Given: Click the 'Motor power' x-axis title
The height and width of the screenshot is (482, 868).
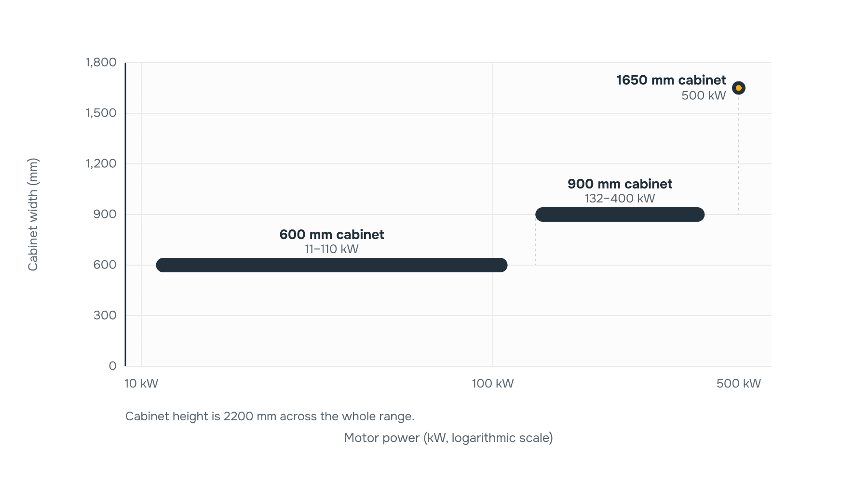Looking at the screenshot, I should click(448, 438).
